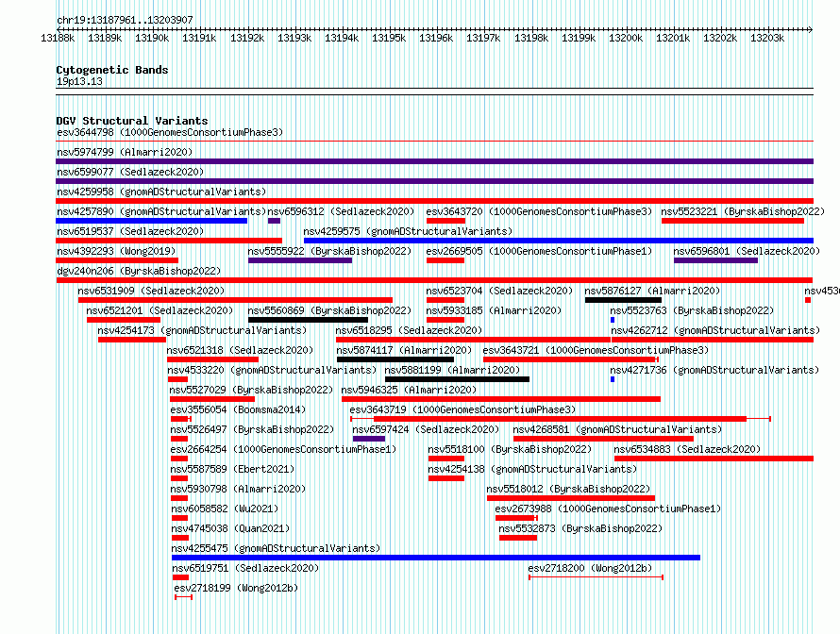Click esv2718200 Wong2012b label
The width and height of the screenshot is (840, 634).
pos(590,568)
